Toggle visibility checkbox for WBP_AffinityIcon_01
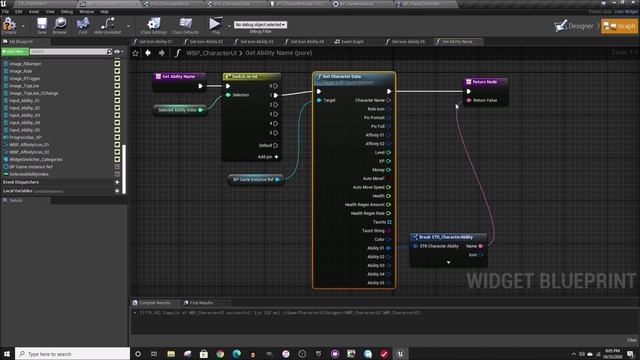This screenshot has height=360, width=640. coord(117,144)
